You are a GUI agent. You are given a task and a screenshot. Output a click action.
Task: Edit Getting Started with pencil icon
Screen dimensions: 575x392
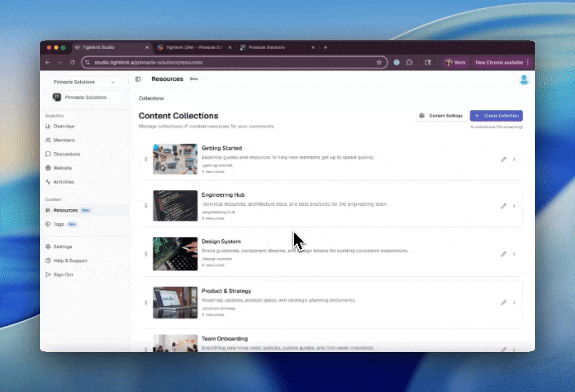click(x=503, y=159)
